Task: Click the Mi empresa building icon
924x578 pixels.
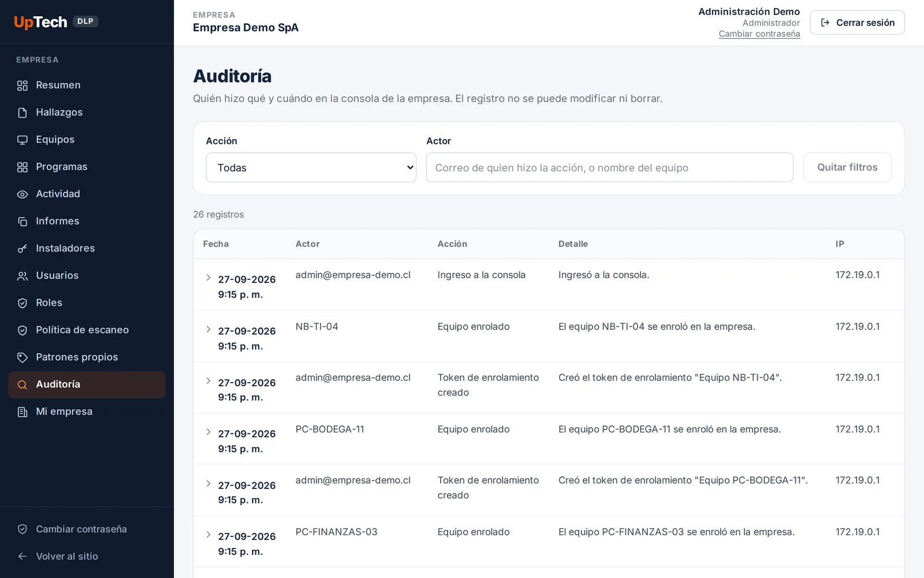Action: 23,412
